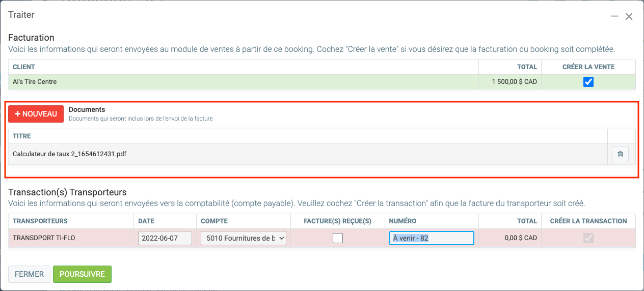Click the Créer la transaction checkbox
This screenshot has width=644, height=291.
pos(588,238)
